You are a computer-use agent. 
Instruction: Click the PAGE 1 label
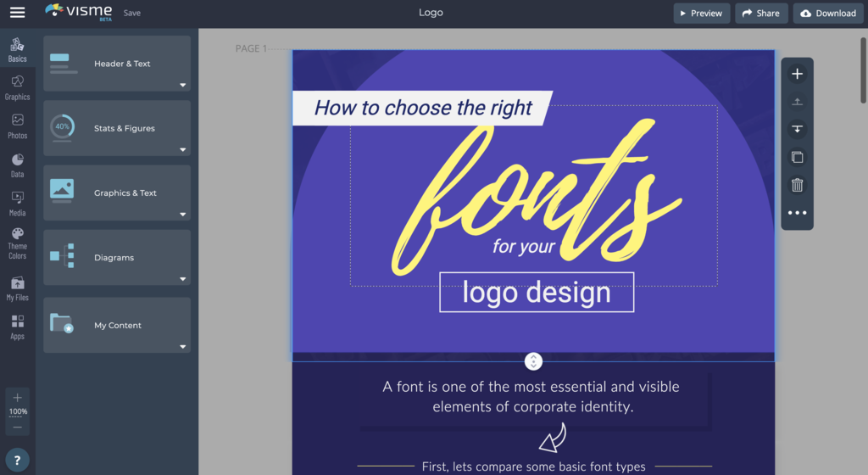[x=251, y=48]
